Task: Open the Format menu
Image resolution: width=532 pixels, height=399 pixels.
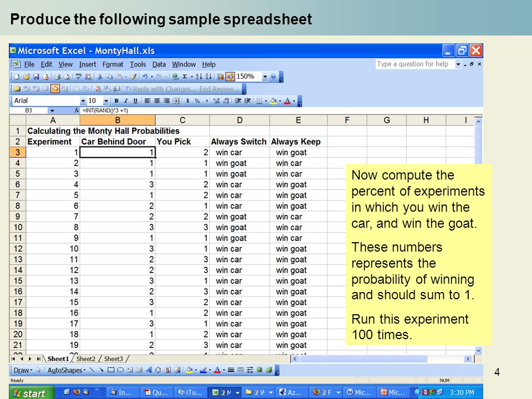Action: click(x=113, y=64)
